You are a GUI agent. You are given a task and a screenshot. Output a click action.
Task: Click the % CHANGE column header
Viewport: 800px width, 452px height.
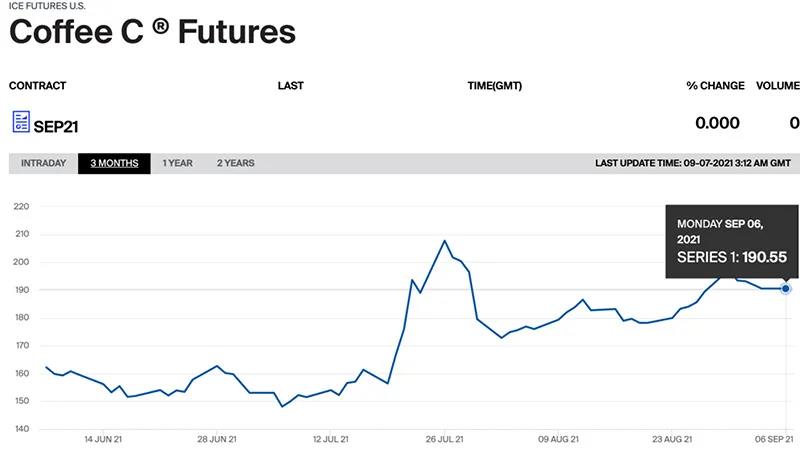(715, 86)
